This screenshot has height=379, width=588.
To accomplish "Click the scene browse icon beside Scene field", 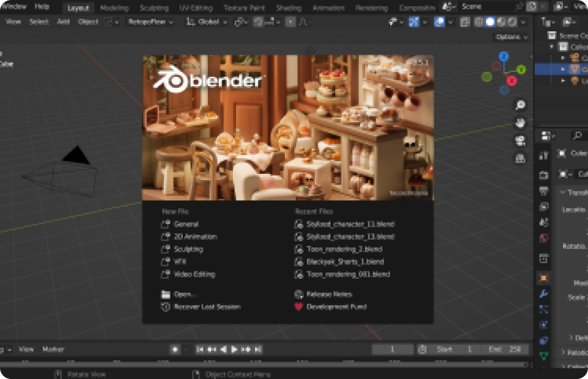I will tap(448, 6).
